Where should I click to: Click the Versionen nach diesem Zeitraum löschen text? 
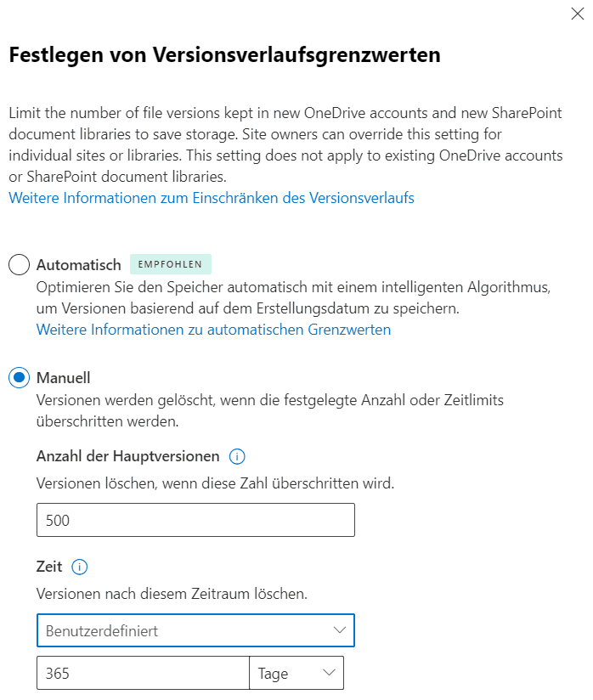pyautogui.click(x=172, y=594)
